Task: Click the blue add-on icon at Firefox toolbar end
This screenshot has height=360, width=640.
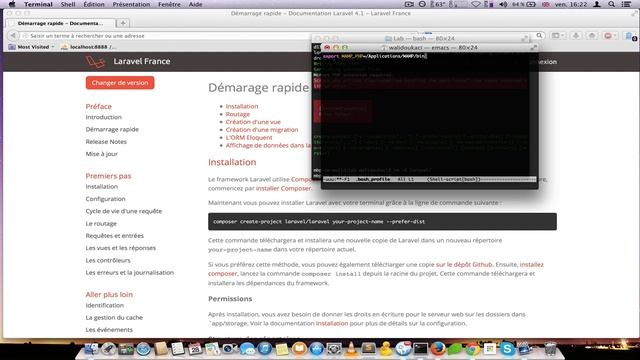Action: pos(630,36)
